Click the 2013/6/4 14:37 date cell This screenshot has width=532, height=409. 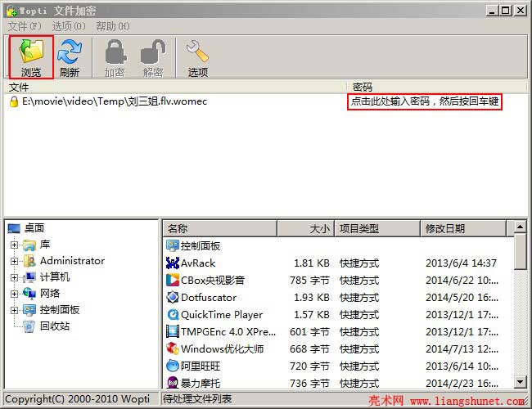[461, 263]
